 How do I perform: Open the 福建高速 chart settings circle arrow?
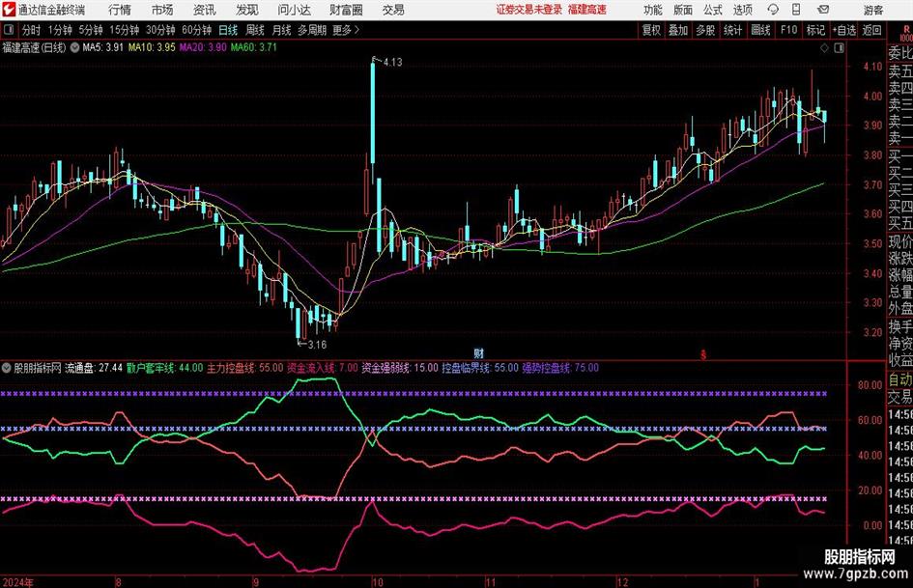click(x=74, y=47)
